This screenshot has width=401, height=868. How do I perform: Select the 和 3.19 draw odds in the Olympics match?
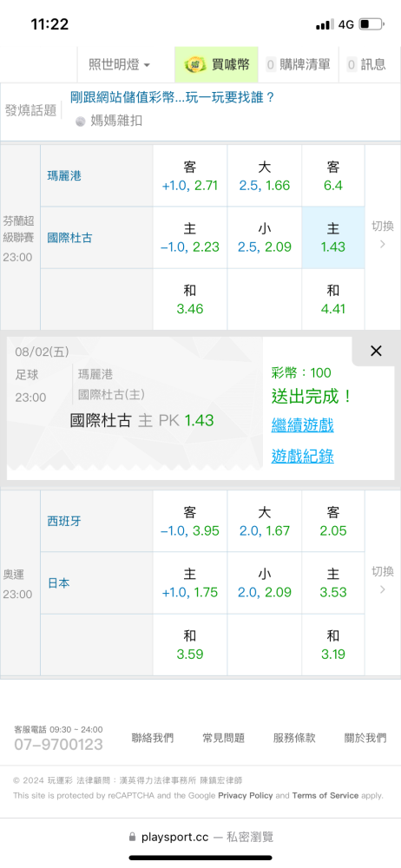pyautogui.click(x=333, y=645)
